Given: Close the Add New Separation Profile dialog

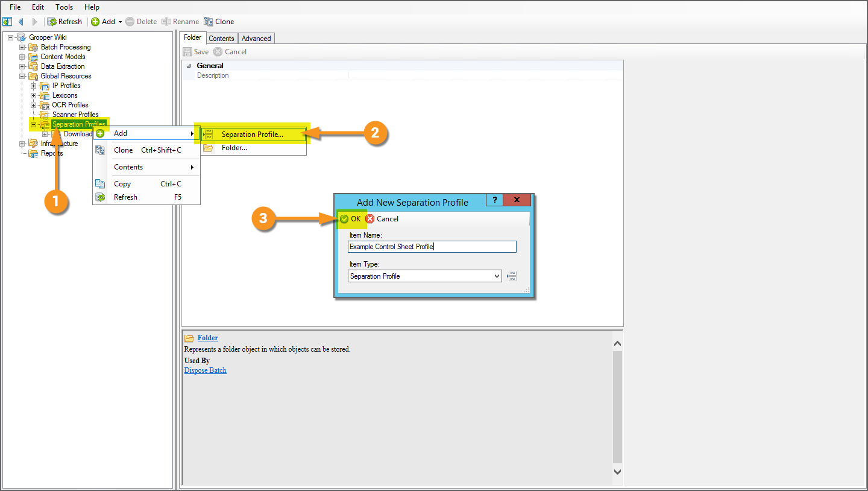Looking at the screenshot, I should click(x=517, y=200).
